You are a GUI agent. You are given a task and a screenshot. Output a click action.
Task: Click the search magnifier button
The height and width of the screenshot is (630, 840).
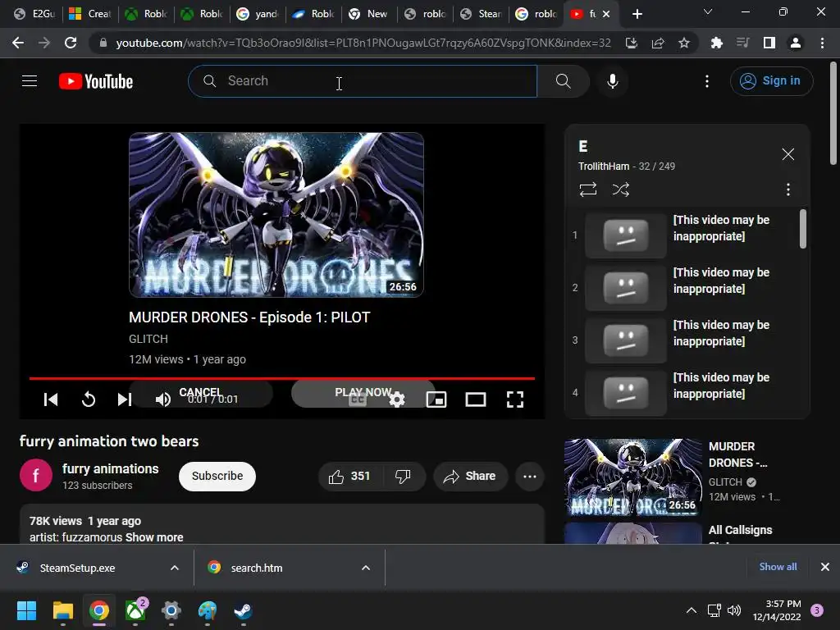563,81
